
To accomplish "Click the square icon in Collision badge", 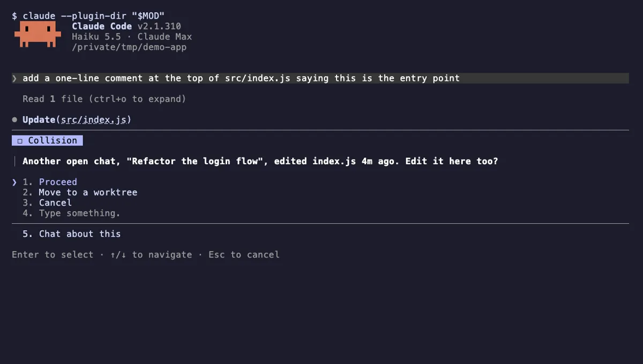I will [20, 141].
